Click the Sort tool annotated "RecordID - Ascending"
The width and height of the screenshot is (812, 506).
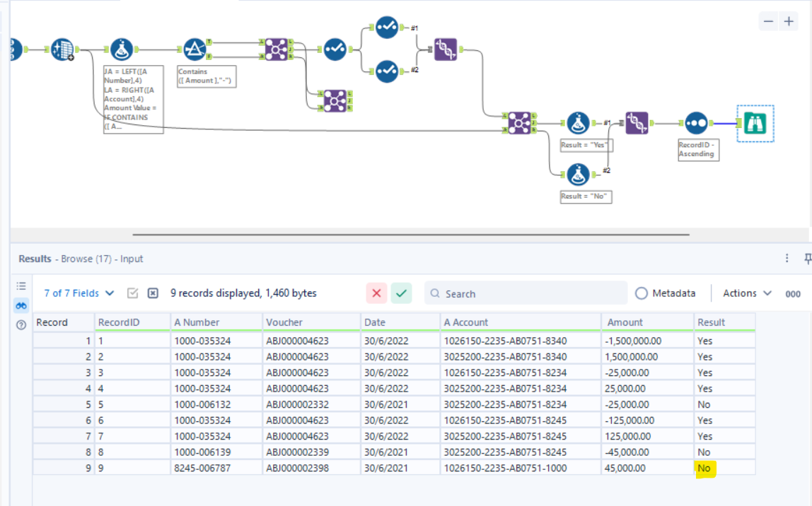697,122
